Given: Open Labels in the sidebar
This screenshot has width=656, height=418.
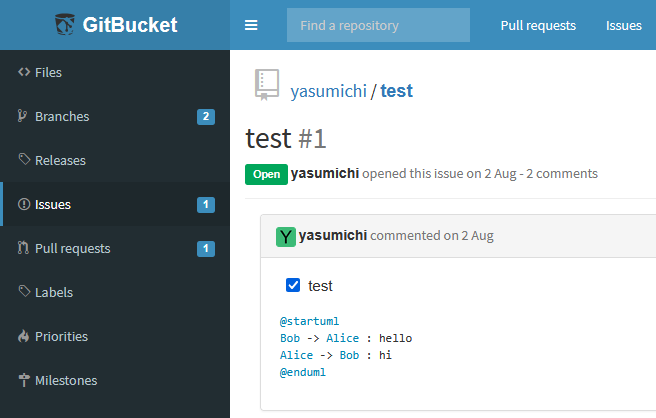Looking at the screenshot, I should [x=54, y=292].
